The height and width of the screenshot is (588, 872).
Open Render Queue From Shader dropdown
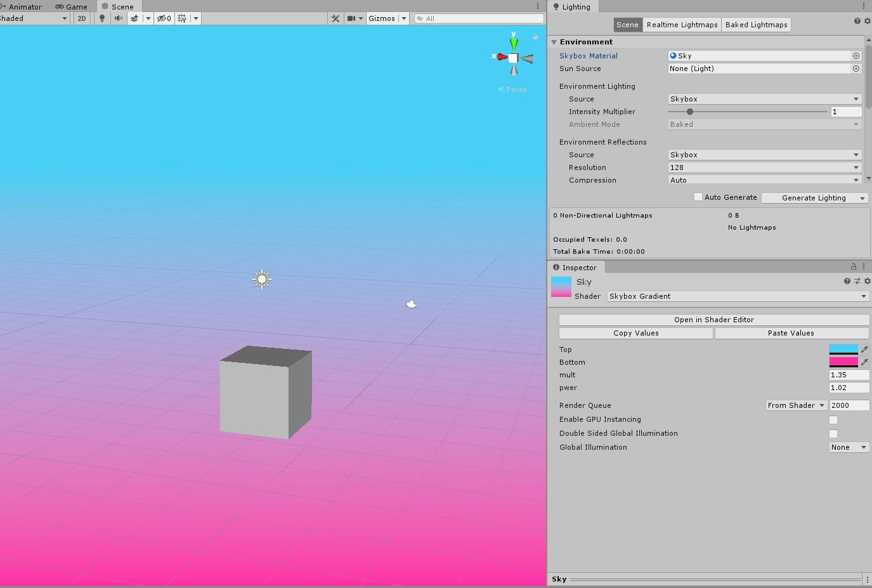pyautogui.click(x=797, y=405)
